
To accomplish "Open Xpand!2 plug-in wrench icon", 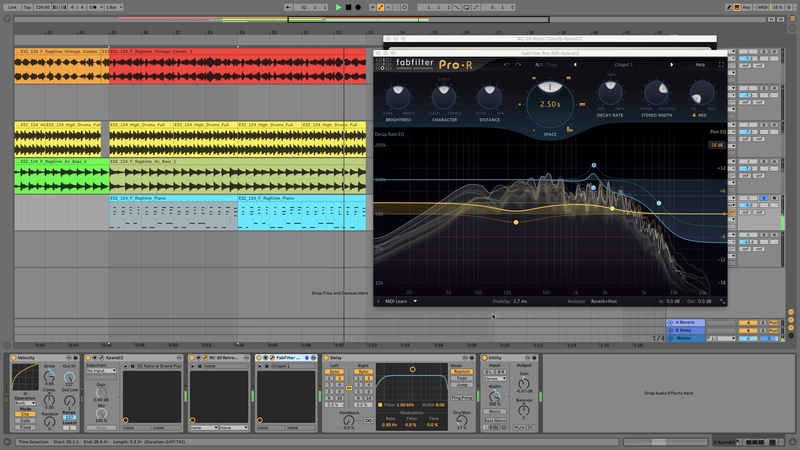I will 101,358.
